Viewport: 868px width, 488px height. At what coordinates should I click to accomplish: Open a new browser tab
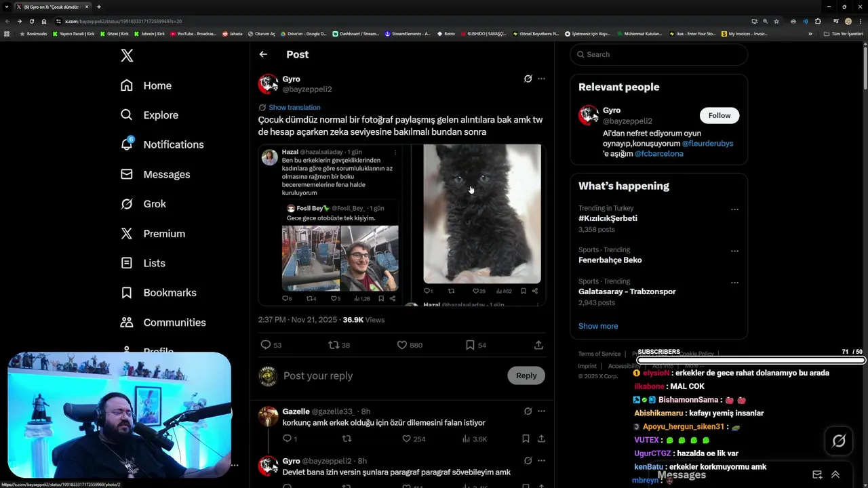(x=99, y=7)
